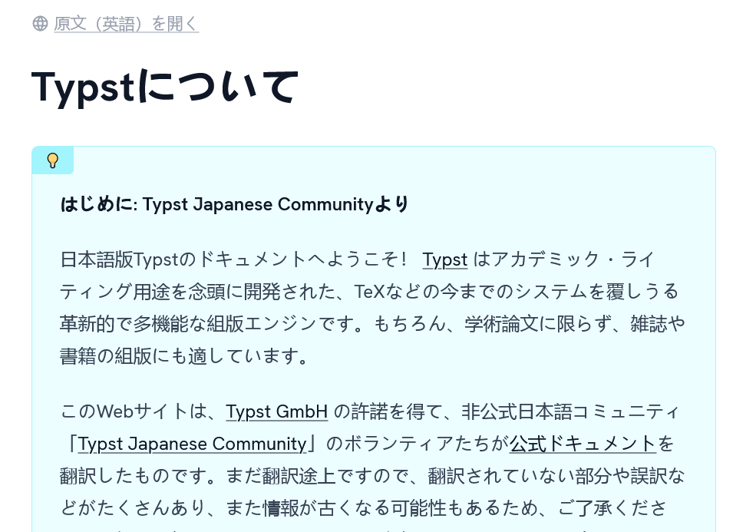Click the globe icon beside the original-text link
The image size is (756, 532).
40,24
